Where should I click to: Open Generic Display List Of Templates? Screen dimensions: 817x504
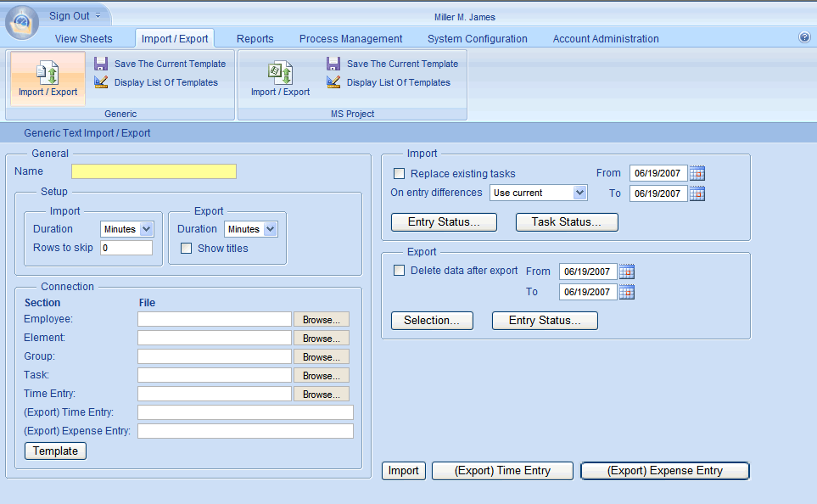[165, 82]
